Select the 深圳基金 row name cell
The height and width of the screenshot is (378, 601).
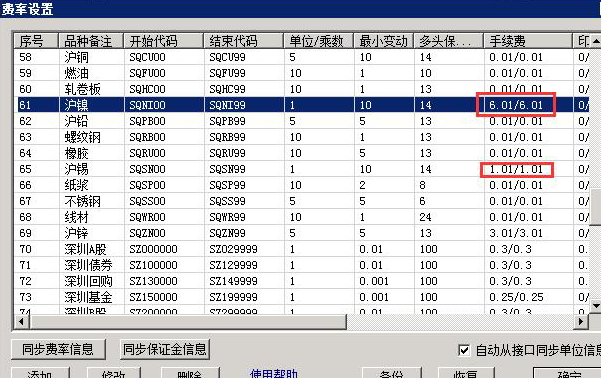pos(88,297)
